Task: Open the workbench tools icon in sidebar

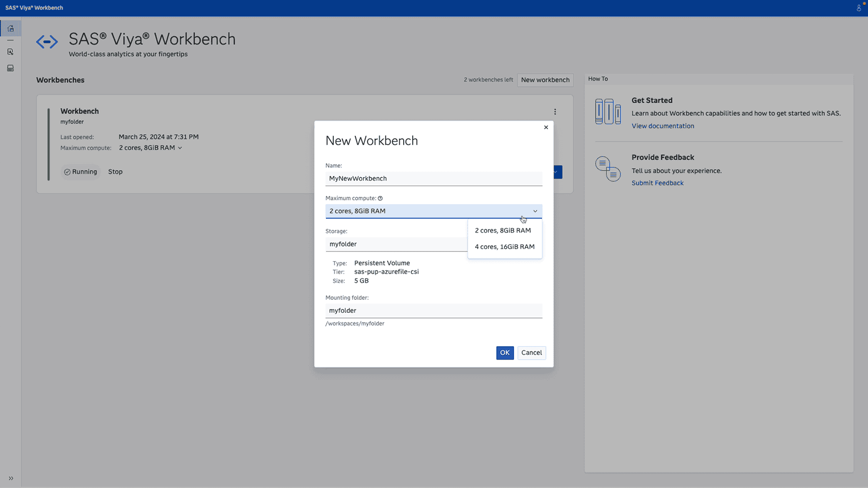Action: (11, 52)
